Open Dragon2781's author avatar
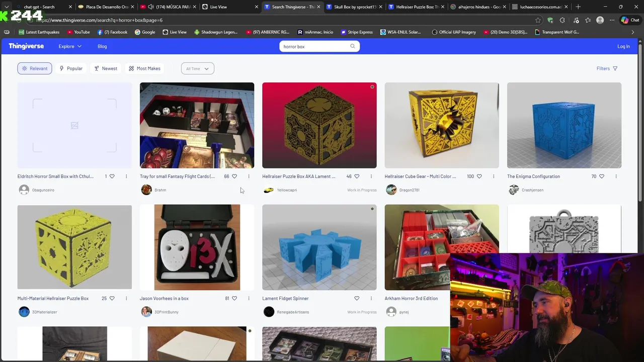 click(391, 190)
